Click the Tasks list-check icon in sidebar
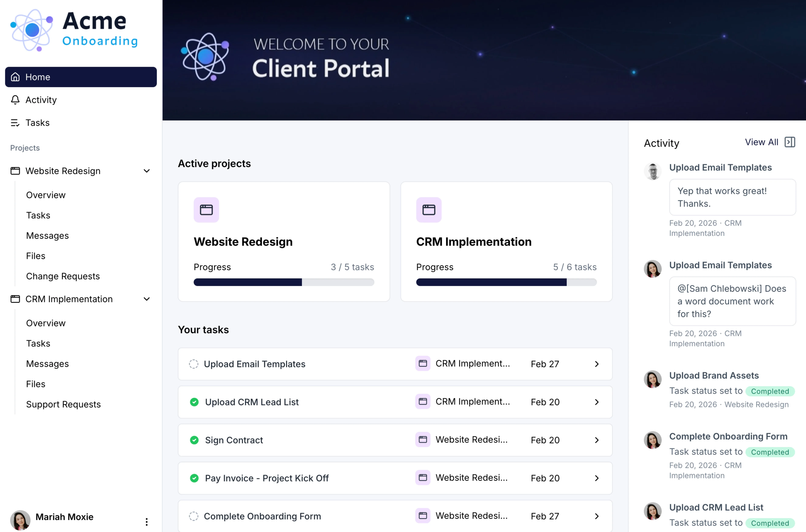 (x=15, y=123)
